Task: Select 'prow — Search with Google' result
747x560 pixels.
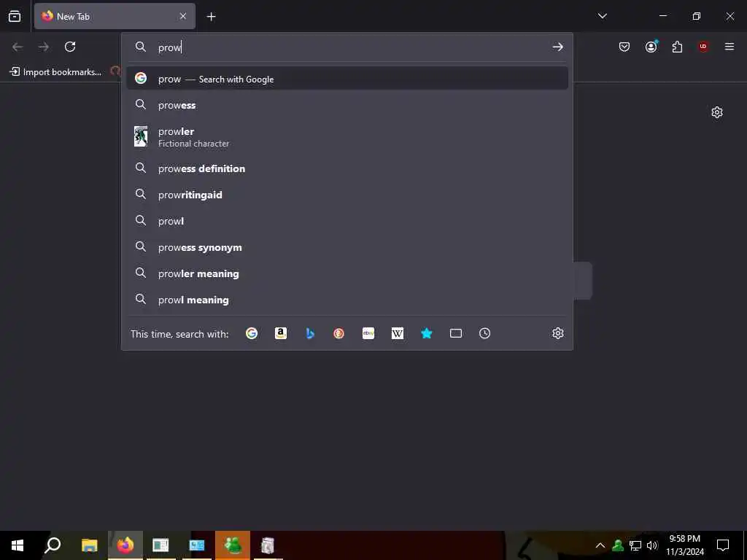Action: coord(347,78)
